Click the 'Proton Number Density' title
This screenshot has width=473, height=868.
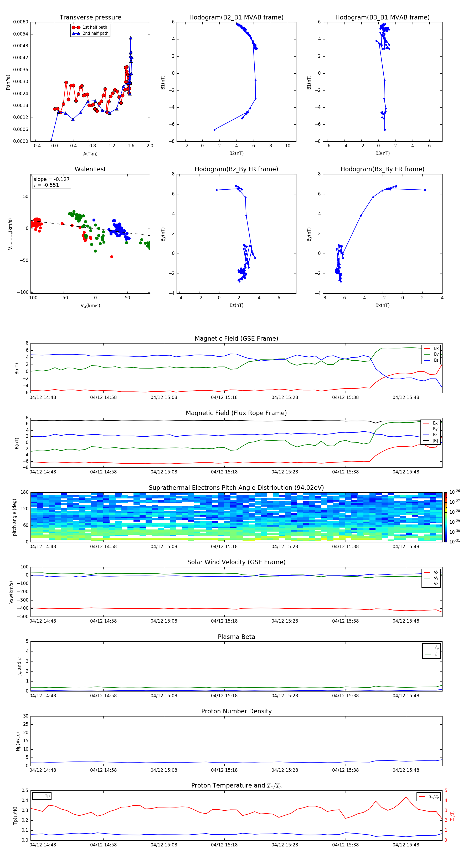(x=236, y=711)
